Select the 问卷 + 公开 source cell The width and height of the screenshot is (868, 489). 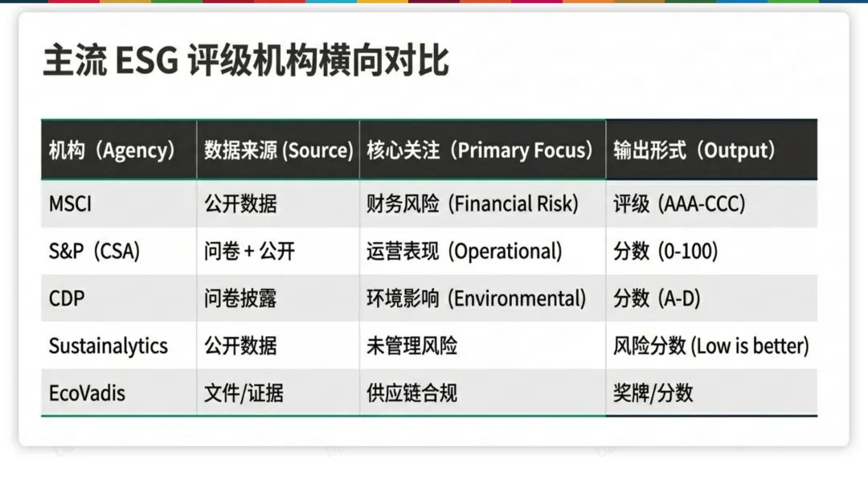point(278,251)
